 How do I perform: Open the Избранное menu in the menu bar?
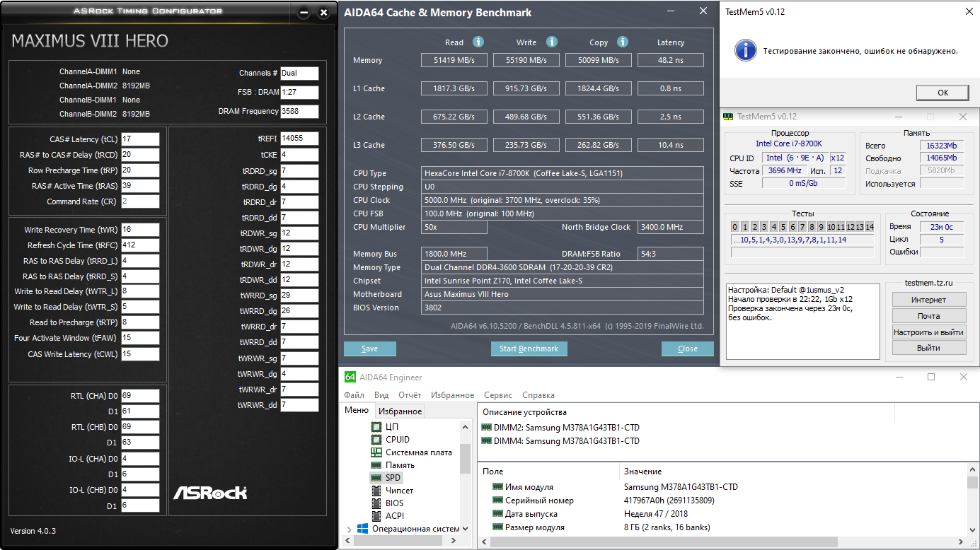point(453,395)
